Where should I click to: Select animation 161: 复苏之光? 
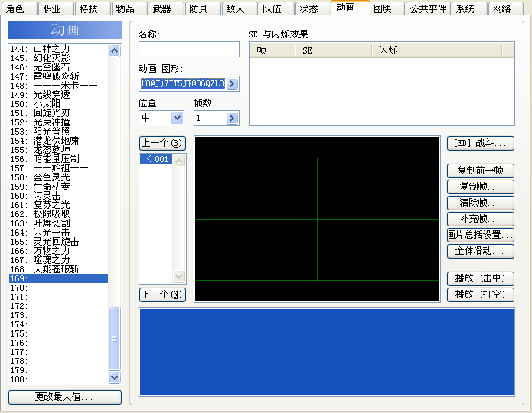[58, 205]
